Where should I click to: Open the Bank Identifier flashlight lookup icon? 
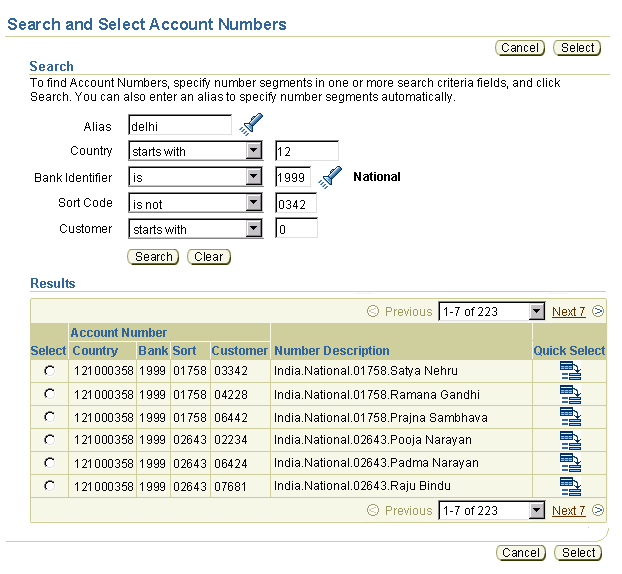(330, 177)
